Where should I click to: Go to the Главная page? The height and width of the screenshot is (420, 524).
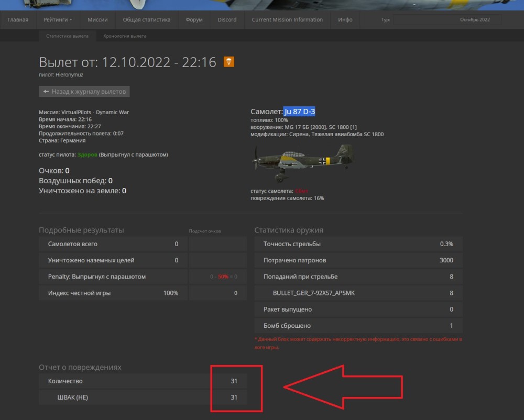tap(18, 20)
